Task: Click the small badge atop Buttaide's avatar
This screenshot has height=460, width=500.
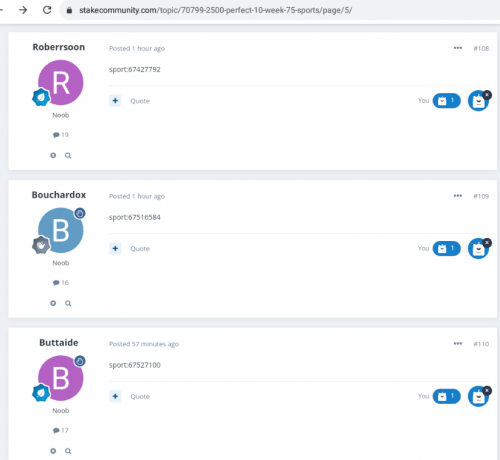Action: tap(80, 361)
